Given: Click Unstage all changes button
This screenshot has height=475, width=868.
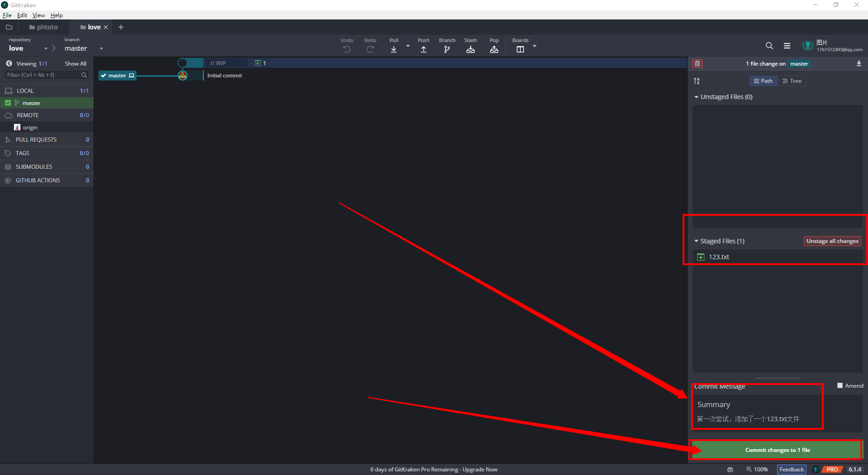Looking at the screenshot, I should (832, 241).
